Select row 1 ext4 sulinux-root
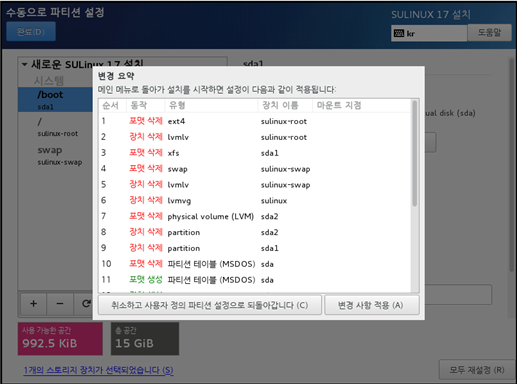Viewport: 517px width, 388px height. point(255,121)
